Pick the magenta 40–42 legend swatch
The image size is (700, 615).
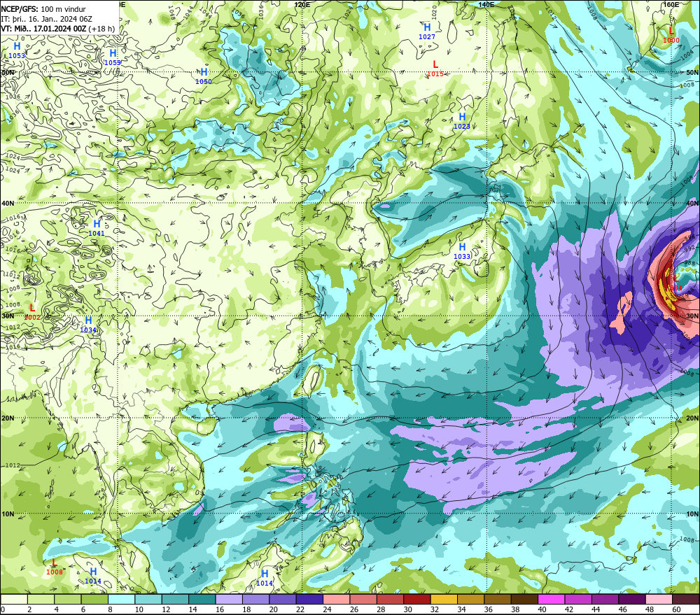(552, 599)
